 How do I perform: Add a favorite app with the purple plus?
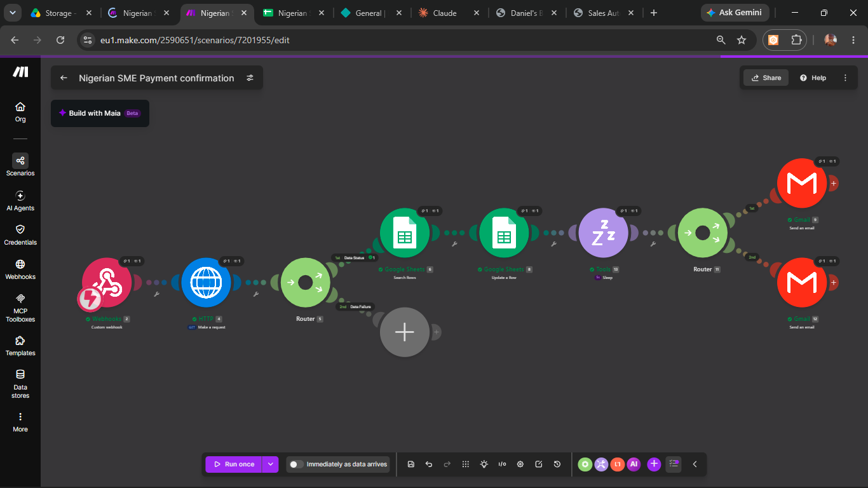(654, 464)
